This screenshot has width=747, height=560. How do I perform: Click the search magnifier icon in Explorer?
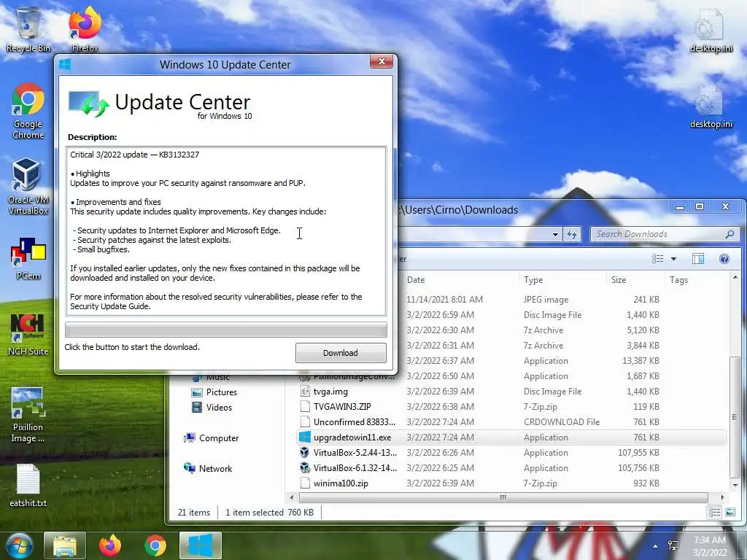click(x=729, y=234)
